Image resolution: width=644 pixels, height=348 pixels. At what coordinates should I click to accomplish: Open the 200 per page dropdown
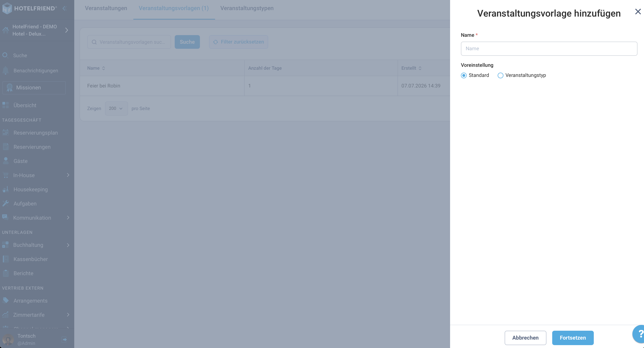[116, 108]
